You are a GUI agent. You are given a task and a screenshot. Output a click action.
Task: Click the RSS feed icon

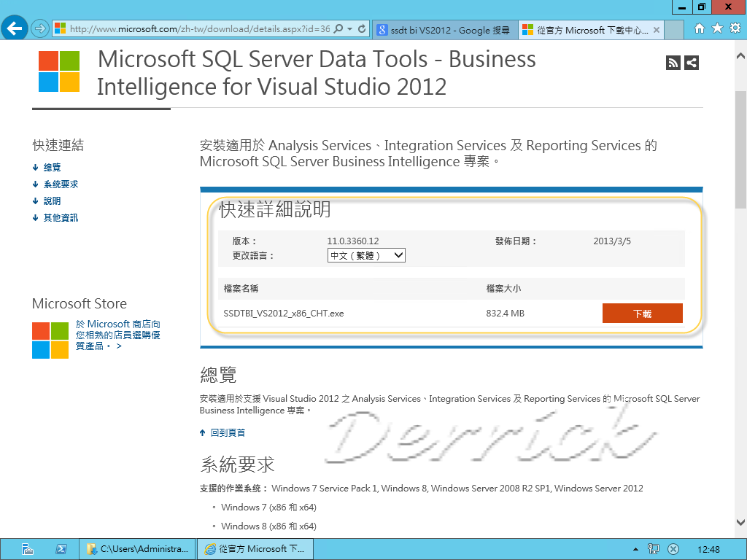point(673,63)
